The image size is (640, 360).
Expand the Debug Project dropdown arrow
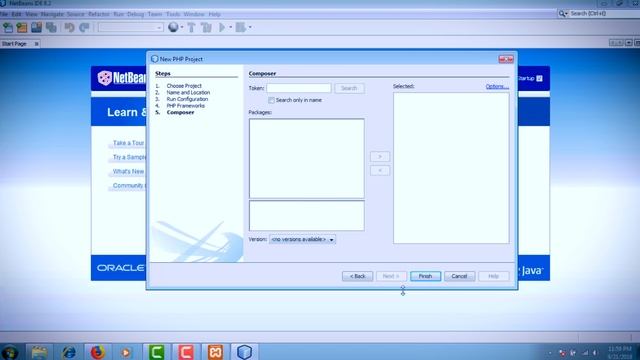250,27
